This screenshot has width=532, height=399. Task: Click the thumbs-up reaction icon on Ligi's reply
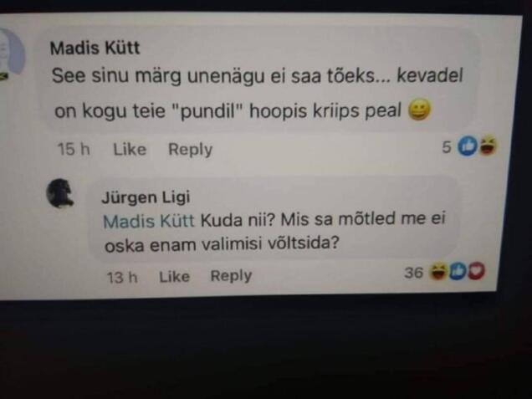click(458, 271)
